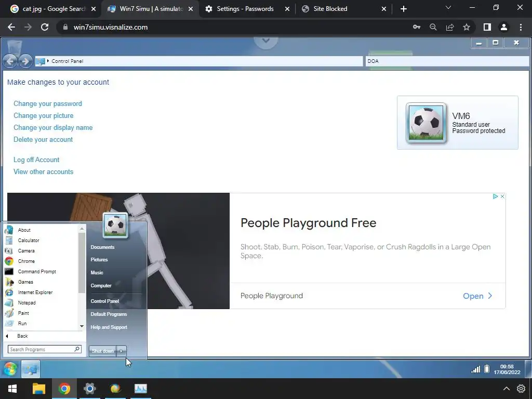532x399 pixels.
Task: Open the About program icon
Action: (x=9, y=230)
